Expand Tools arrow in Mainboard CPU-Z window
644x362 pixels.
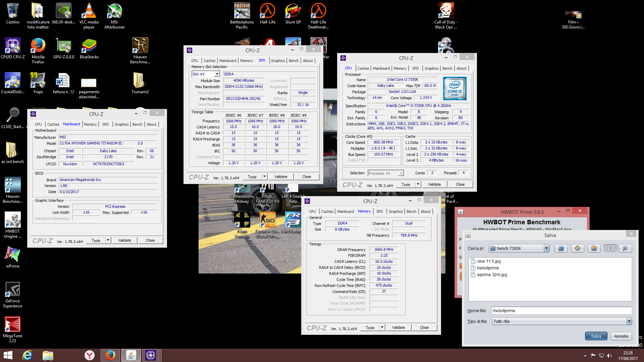pos(108,240)
